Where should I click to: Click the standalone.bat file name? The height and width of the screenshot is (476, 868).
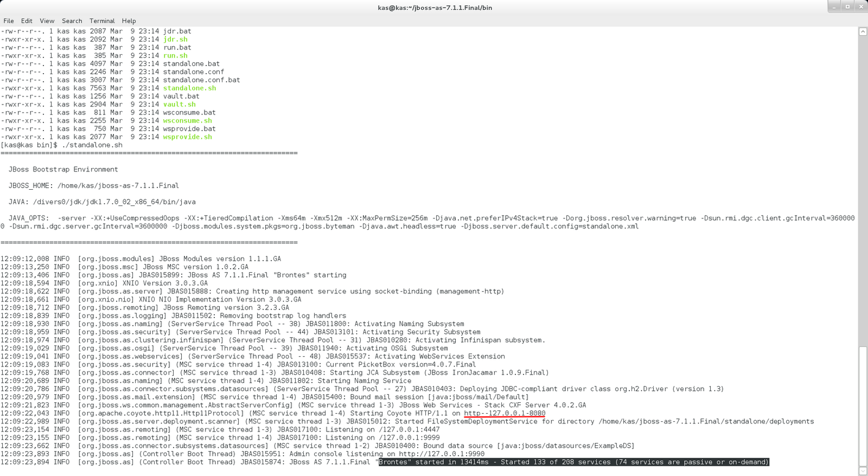192,63
